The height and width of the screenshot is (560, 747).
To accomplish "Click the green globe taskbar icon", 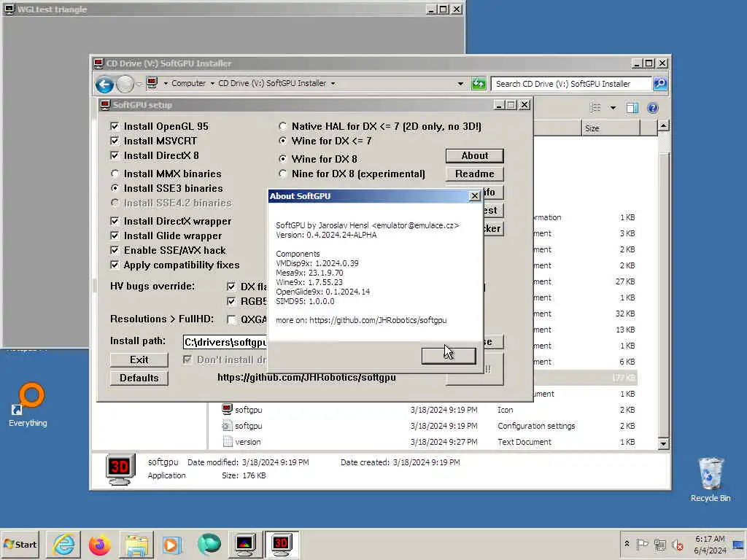I will click(209, 544).
